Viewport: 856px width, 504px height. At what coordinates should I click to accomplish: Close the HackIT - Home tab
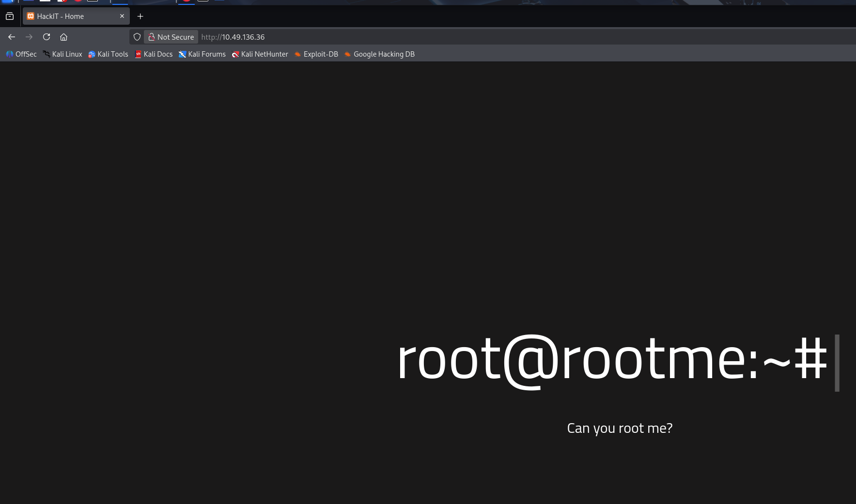coord(122,16)
